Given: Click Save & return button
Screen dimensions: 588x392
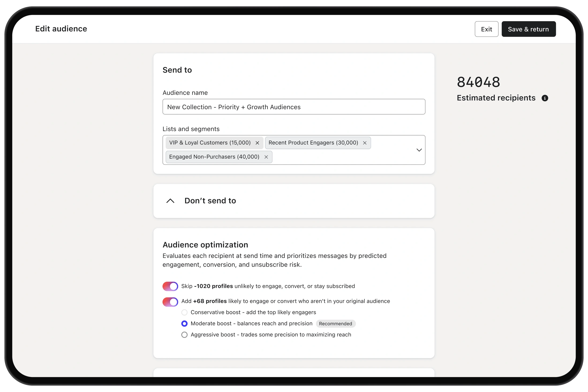Looking at the screenshot, I should coord(528,29).
